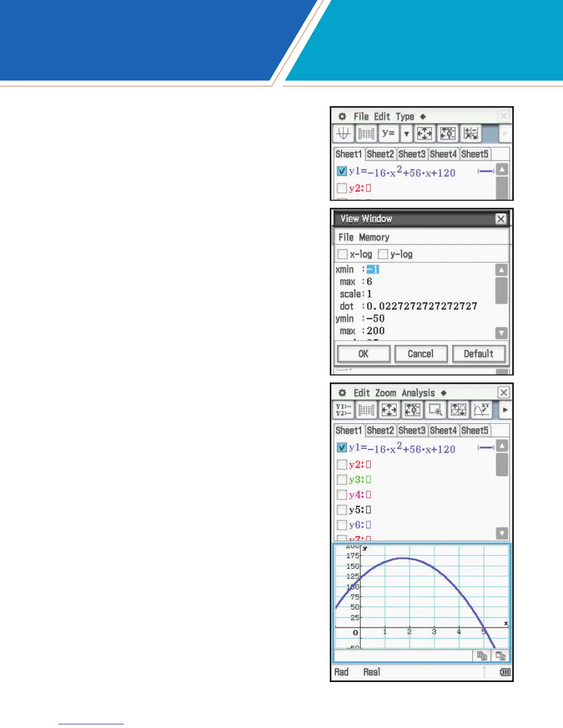Image resolution: width=563 pixels, height=728 pixels.
Task: Select the box zoom magnifier icon
Action: coord(435,410)
